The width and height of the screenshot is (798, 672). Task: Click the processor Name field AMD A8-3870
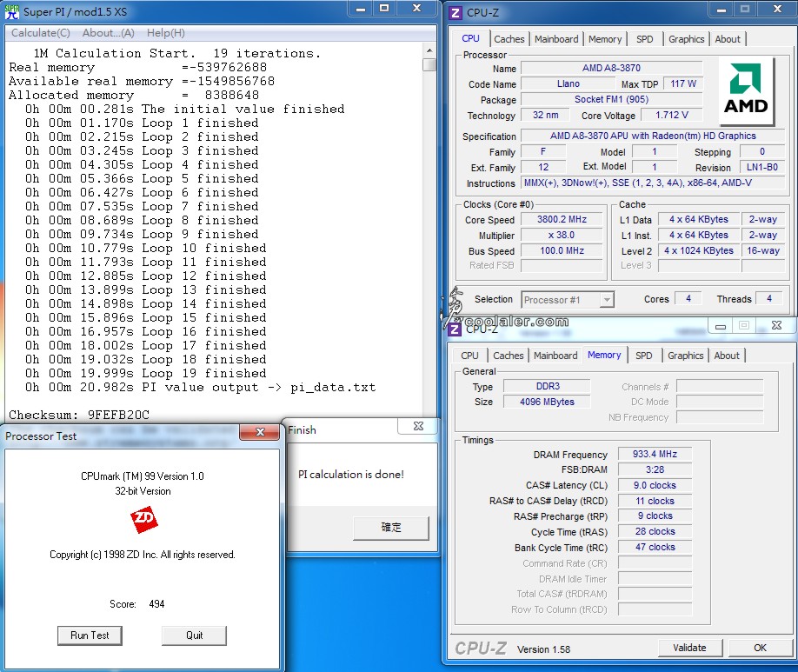pos(611,68)
